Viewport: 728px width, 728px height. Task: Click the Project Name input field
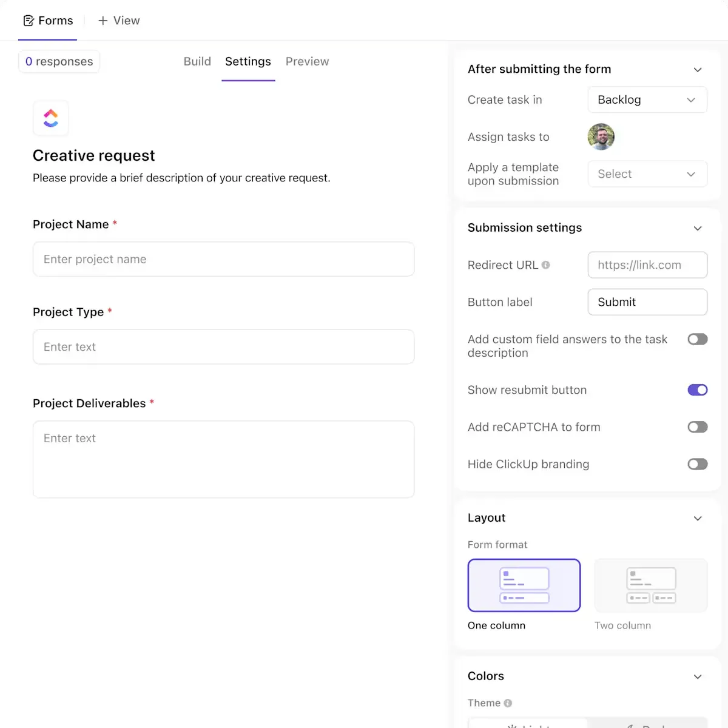pyautogui.click(x=223, y=259)
